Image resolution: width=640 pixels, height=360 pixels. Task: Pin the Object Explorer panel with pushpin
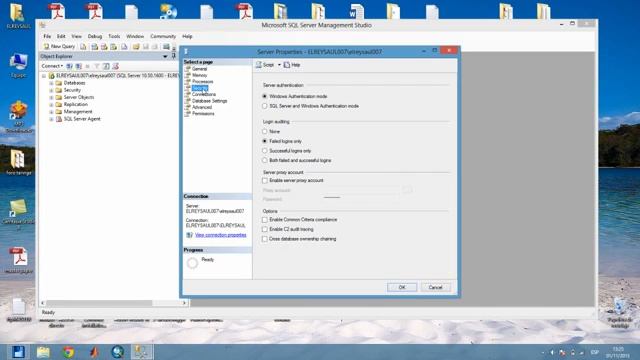173,56
